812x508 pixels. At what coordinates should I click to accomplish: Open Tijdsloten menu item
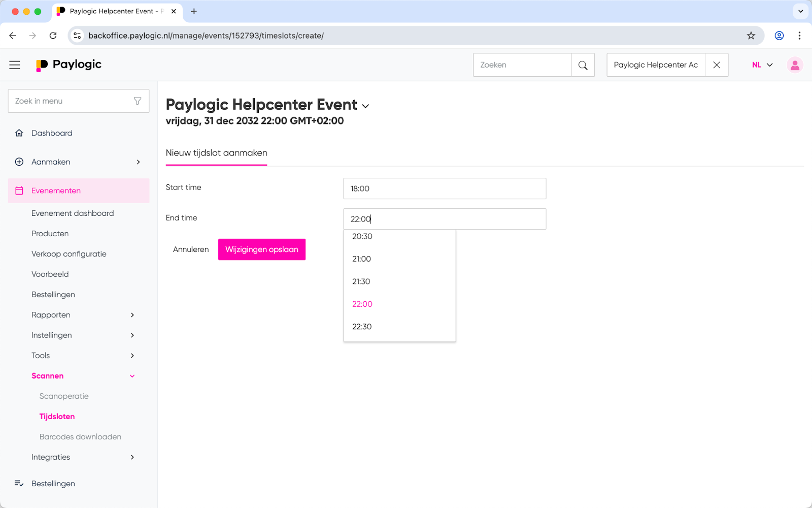tap(57, 417)
